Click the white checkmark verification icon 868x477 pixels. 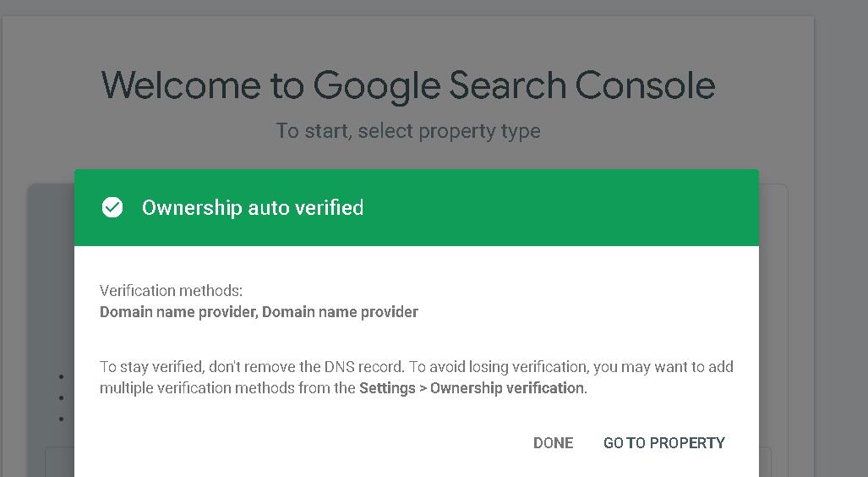coord(112,207)
